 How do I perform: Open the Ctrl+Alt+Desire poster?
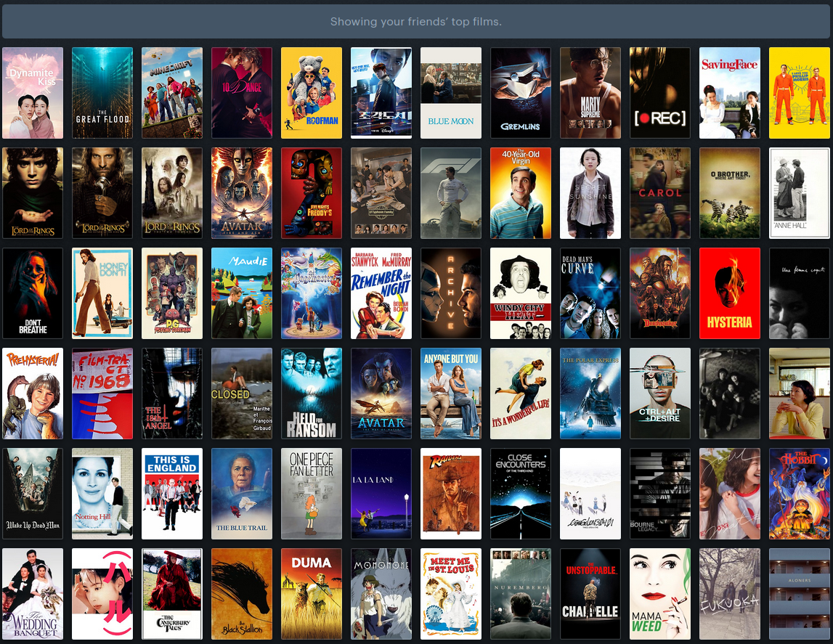pyautogui.click(x=660, y=394)
